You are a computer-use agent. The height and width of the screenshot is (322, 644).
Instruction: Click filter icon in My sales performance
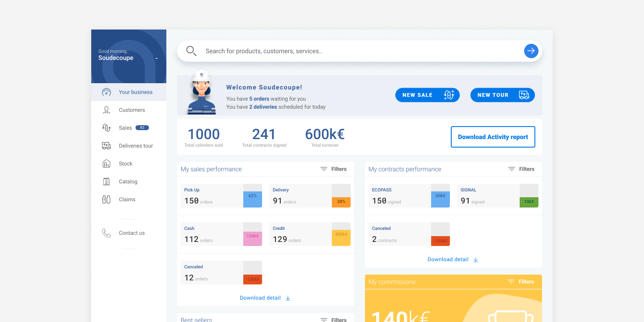pos(324,169)
